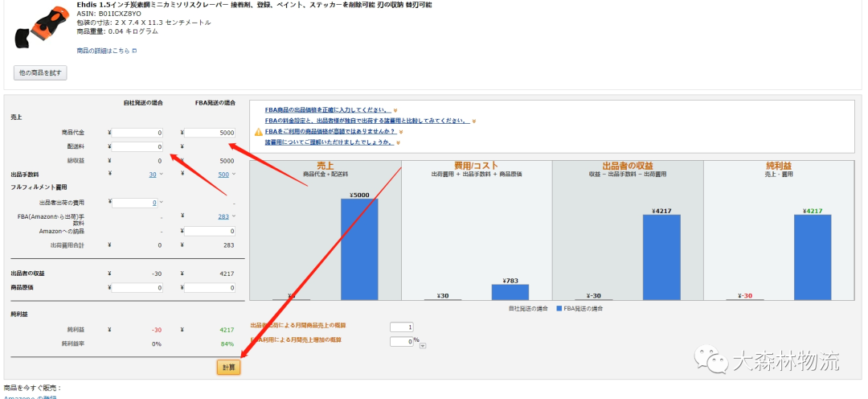Screen dimensions: 868x399
Task: Click the monthly sales units field showing 1
Action: tap(401, 327)
